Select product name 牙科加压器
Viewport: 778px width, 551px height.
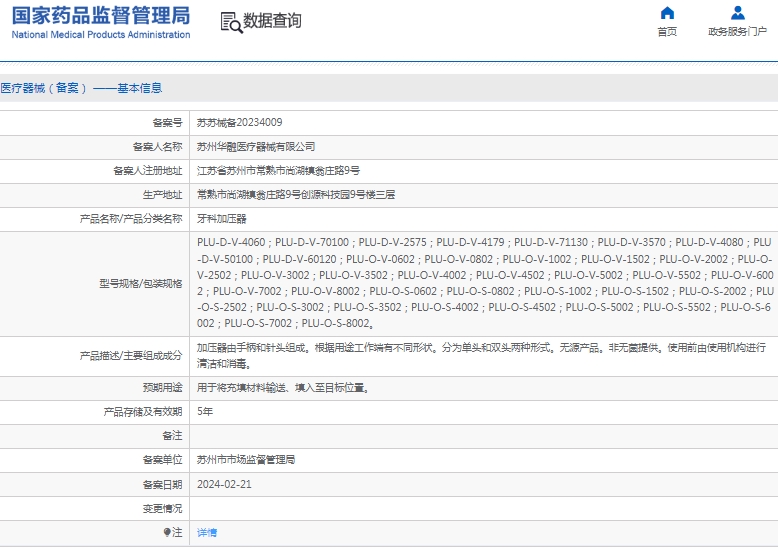tap(222, 219)
